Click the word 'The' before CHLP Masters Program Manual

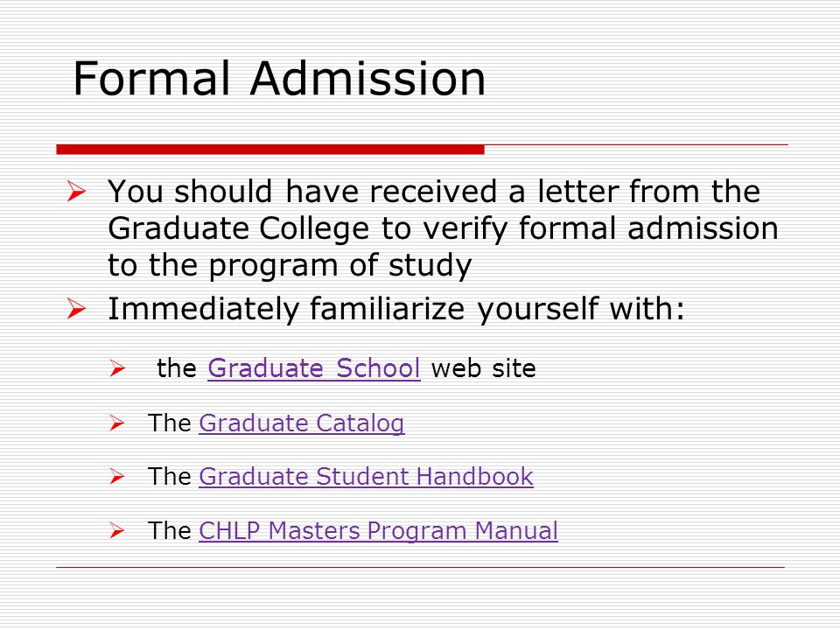pyautogui.click(x=170, y=530)
